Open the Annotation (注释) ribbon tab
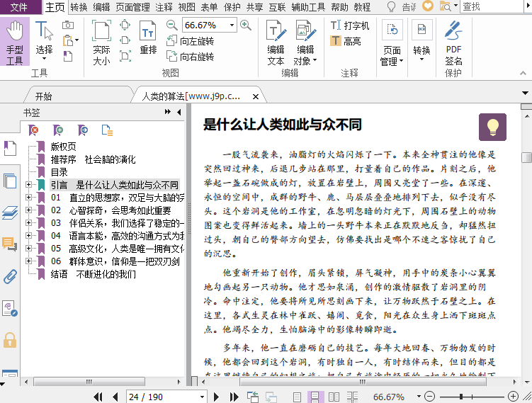 [164, 7]
